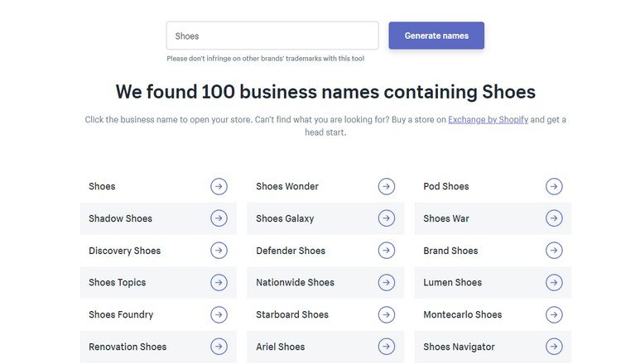The width and height of the screenshot is (621, 364).
Task: Select the Renovation Shoes name
Action: (x=128, y=347)
